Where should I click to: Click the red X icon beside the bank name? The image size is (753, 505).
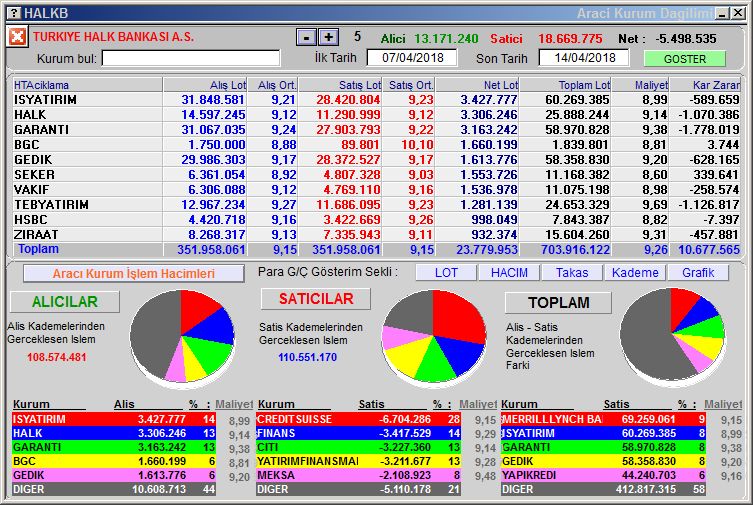pos(17,36)
